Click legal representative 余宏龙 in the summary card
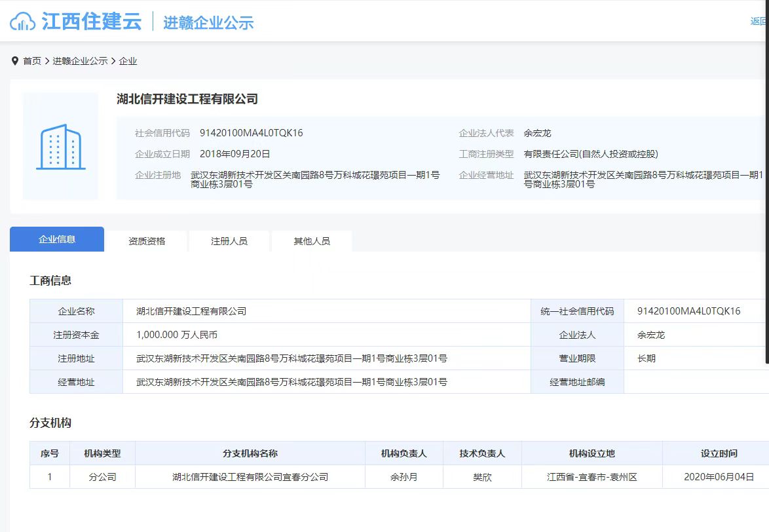Screen dimensions: 769x532 pos(538,133)
